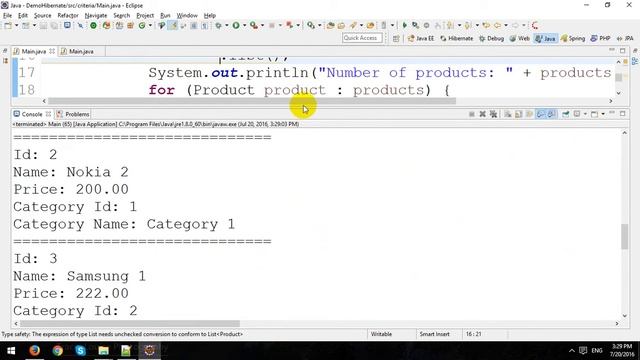Click the Console vertical scrollbar thumb
Image resolution: width=640 pixels, height=360 pixels.
[624, 236]
